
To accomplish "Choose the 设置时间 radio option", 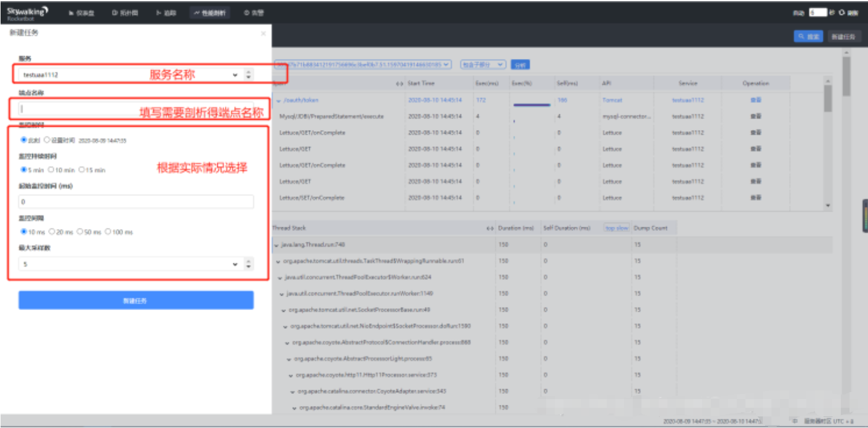I will (x=47, y=140).
